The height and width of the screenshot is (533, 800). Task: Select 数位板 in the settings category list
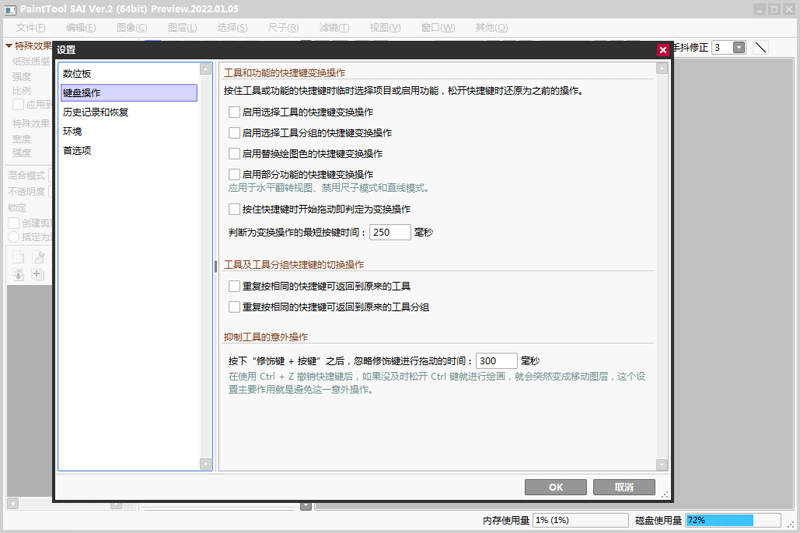click(78, 74)
